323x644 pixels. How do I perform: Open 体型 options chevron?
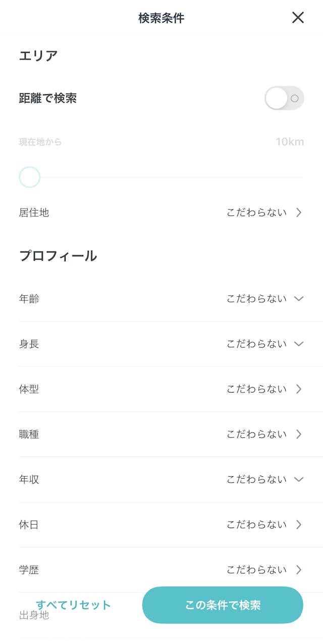point(299,389)
